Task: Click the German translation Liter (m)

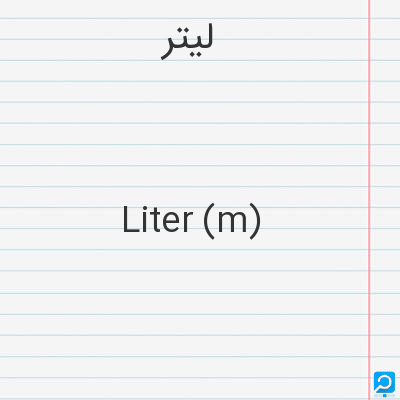Action: pyautogui.click(x=191, y=220)
